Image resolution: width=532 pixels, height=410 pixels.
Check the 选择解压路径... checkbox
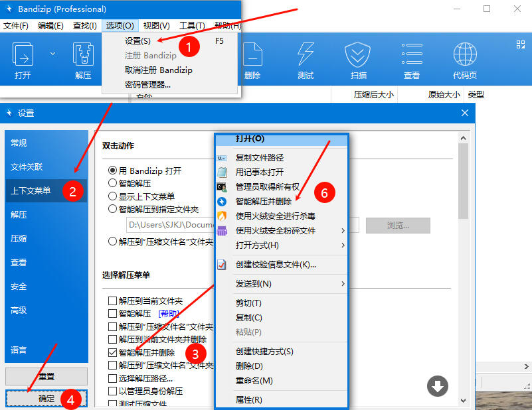click(x=112, y=378)
